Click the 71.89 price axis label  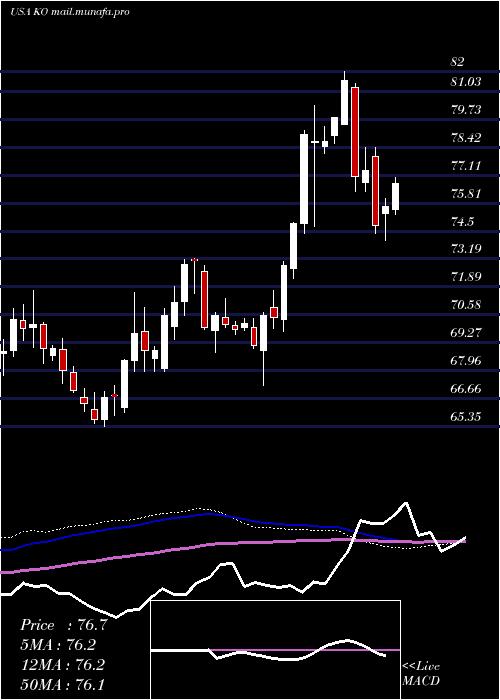click(466, 277)
